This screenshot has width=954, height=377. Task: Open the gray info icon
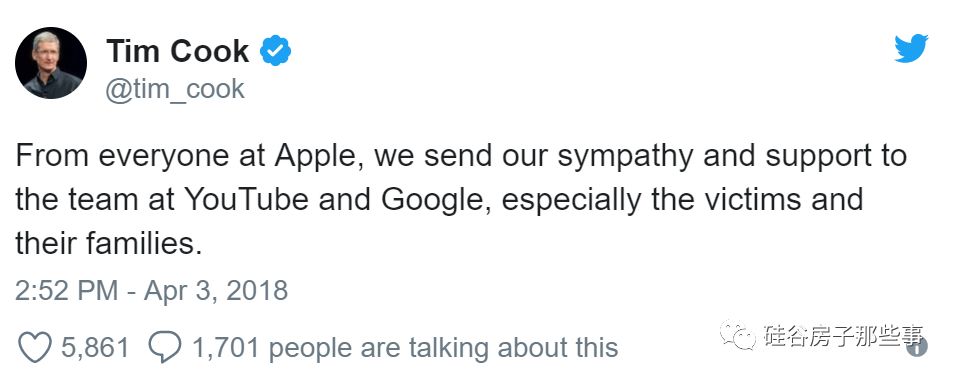[918, 347]
